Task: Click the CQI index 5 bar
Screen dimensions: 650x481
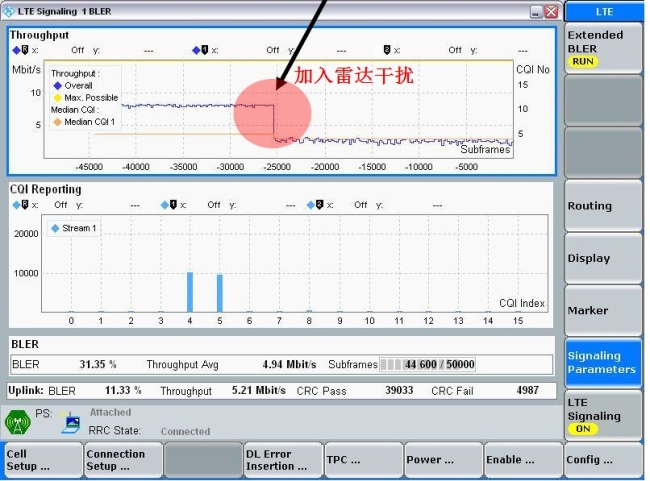Action: (x=220, y=293)
